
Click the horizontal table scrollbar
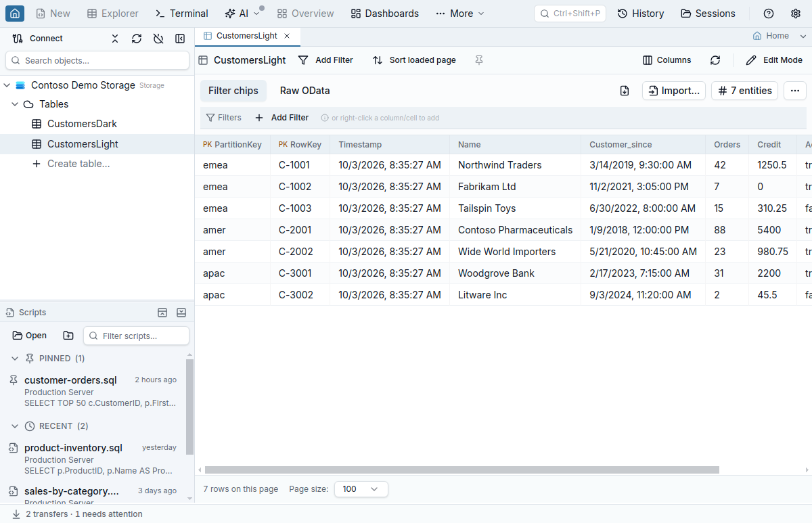461,470
